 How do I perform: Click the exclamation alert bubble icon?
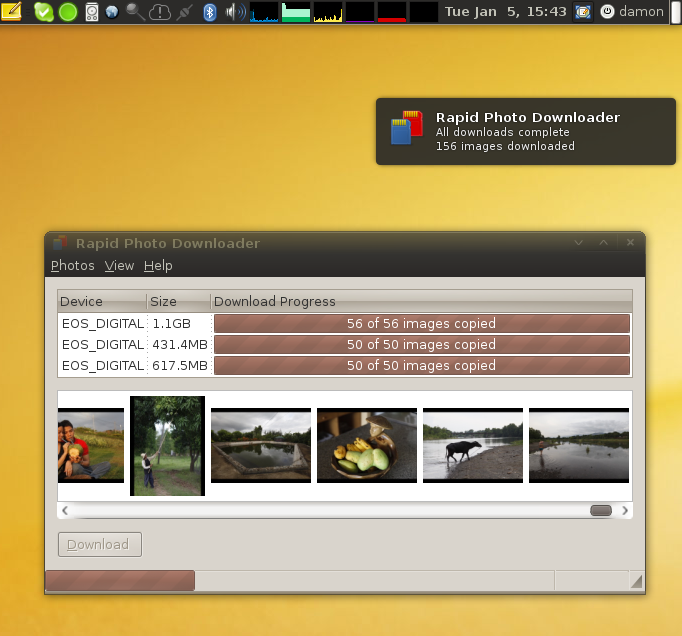pos(160,12)
